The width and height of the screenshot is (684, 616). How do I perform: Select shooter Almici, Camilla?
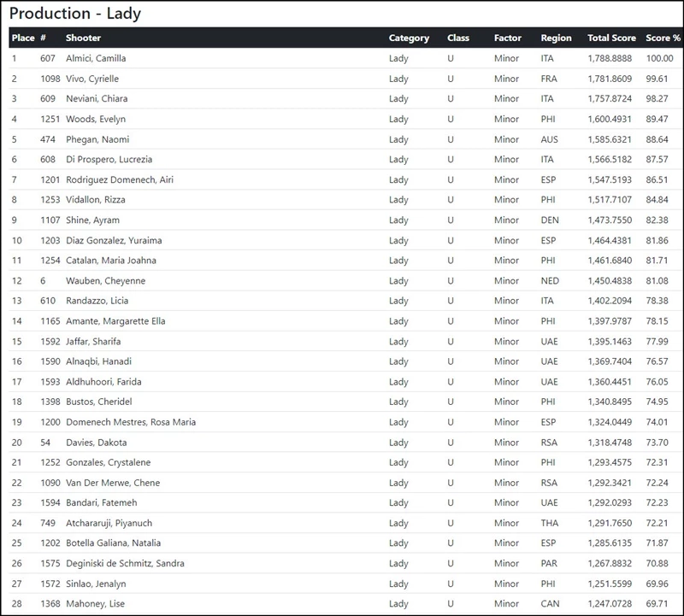(x=96, y=59)
